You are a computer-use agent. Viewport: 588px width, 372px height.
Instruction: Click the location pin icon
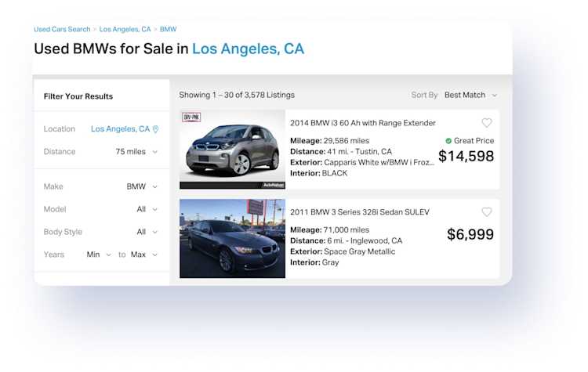(156, 129)
